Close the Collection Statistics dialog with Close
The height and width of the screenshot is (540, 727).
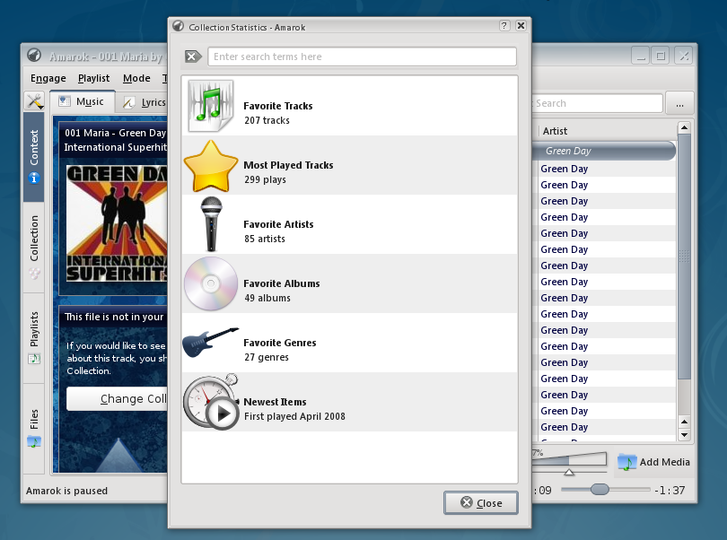tap(481, 503)
